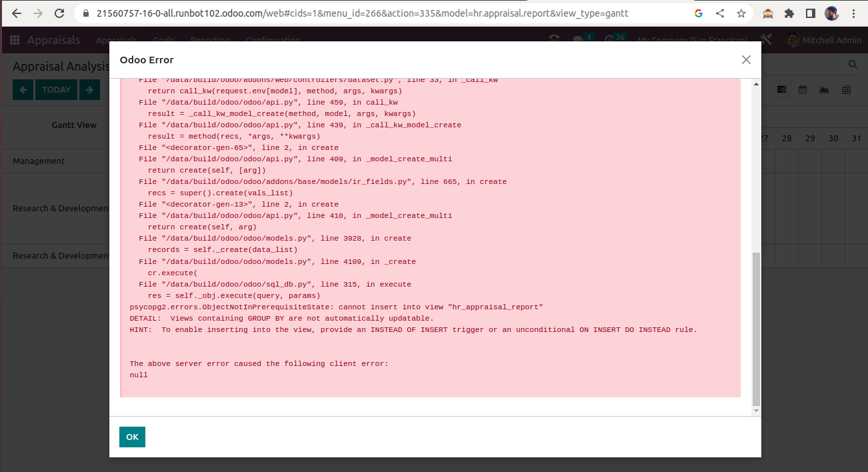This screenshot has height=472, width=868.
Task: Share this page via share icon
Action: click(720, 13)
